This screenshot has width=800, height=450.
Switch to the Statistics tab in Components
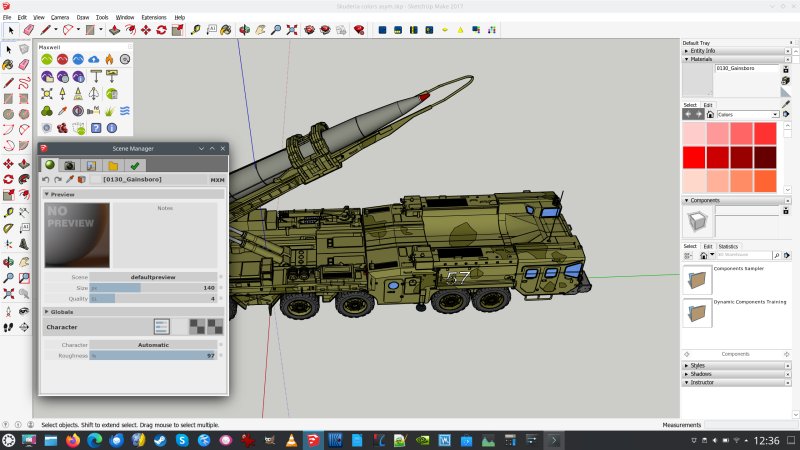[728, 246]
